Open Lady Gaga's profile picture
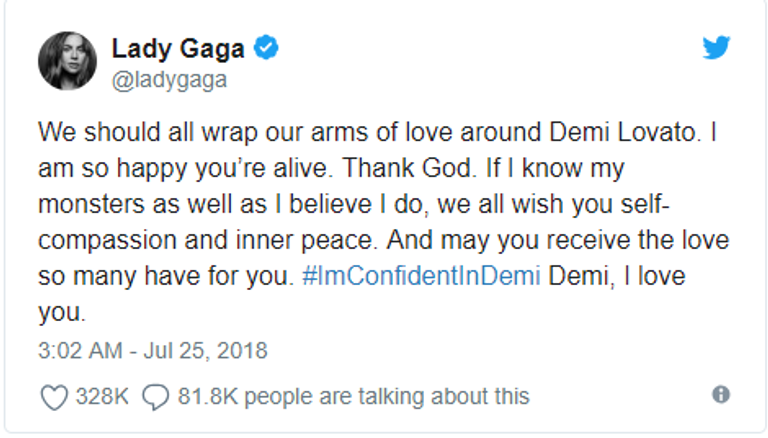This screenshot has height=438, width=768. click(67, 60)
